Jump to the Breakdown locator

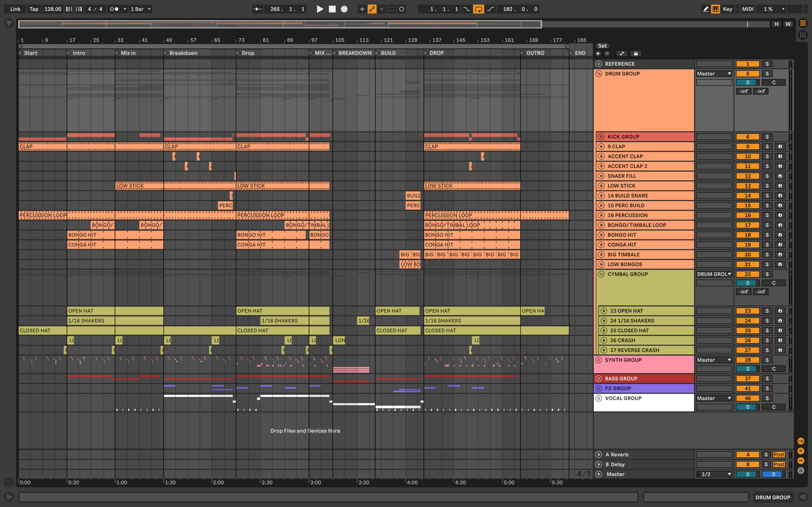[x=183, y=53]
